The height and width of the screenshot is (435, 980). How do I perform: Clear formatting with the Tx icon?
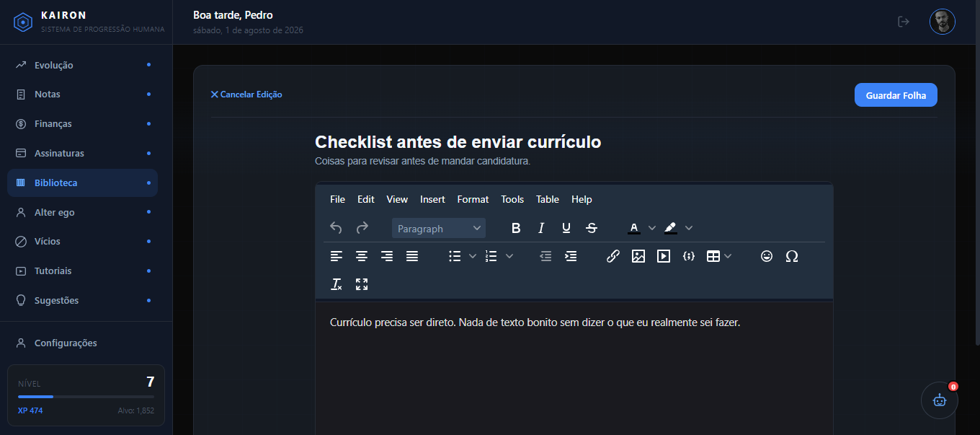337,284
